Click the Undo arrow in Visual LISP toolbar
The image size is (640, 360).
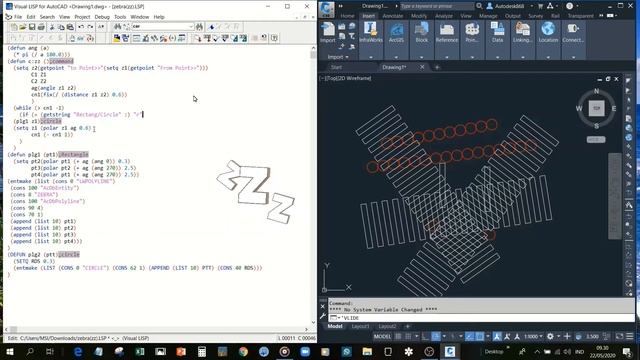(x=81, y=27)
